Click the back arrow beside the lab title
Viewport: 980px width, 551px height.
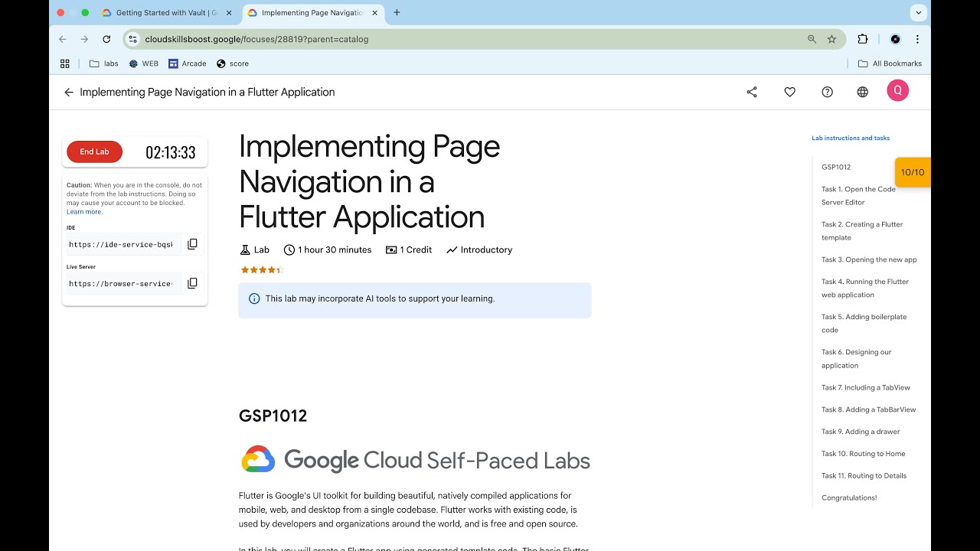(69, 92)
